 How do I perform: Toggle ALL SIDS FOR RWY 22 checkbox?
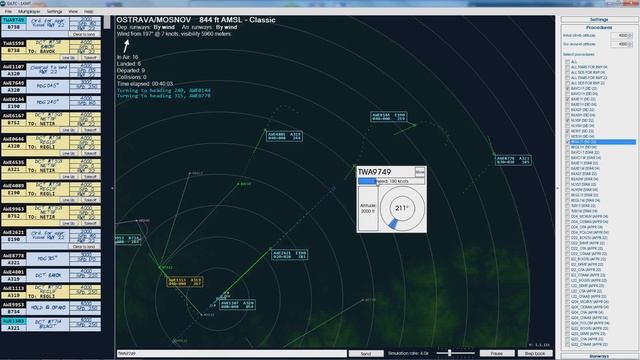[567, 83]
